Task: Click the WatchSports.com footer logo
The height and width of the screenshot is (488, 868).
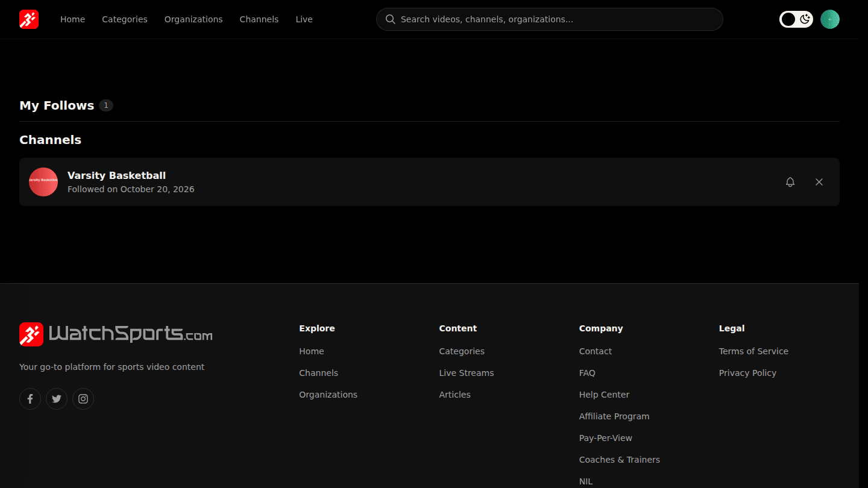Action: [116, 334]
